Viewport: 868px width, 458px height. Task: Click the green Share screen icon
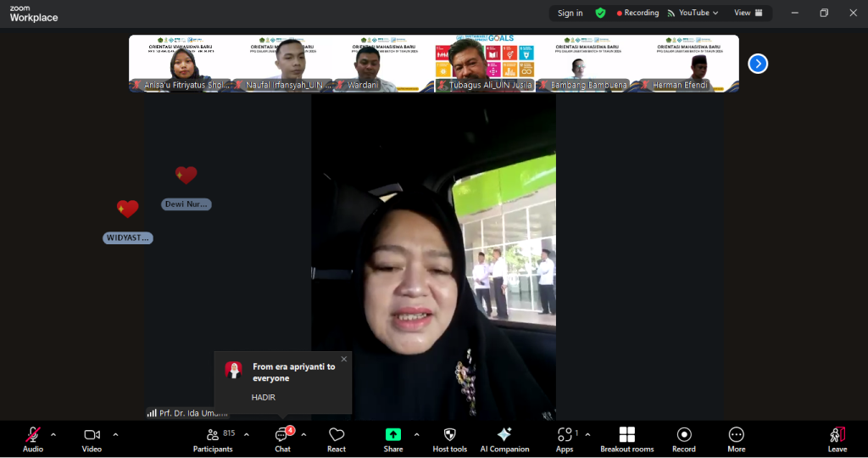[393, 434]
